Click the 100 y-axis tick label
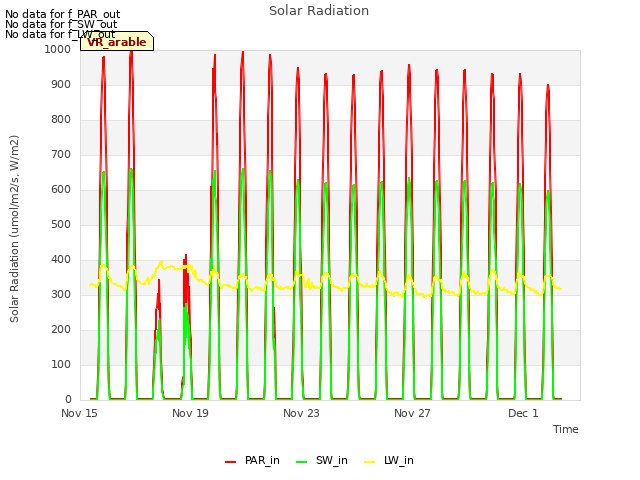The image size is (640, 480). coord(61,364)
